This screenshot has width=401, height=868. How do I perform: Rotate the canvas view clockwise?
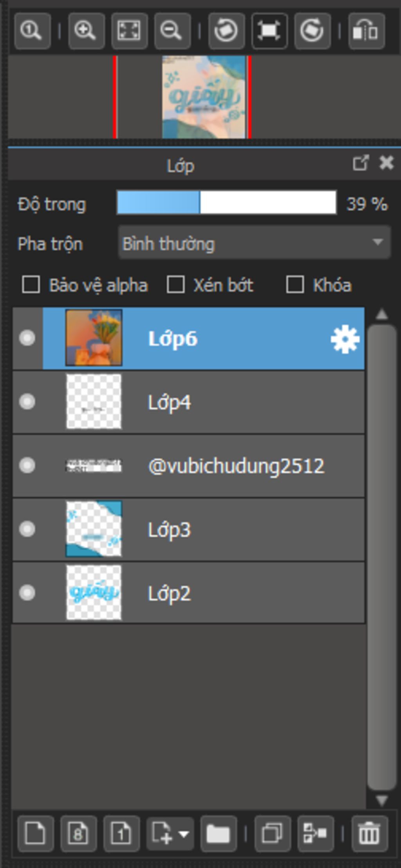pos(312,31)
